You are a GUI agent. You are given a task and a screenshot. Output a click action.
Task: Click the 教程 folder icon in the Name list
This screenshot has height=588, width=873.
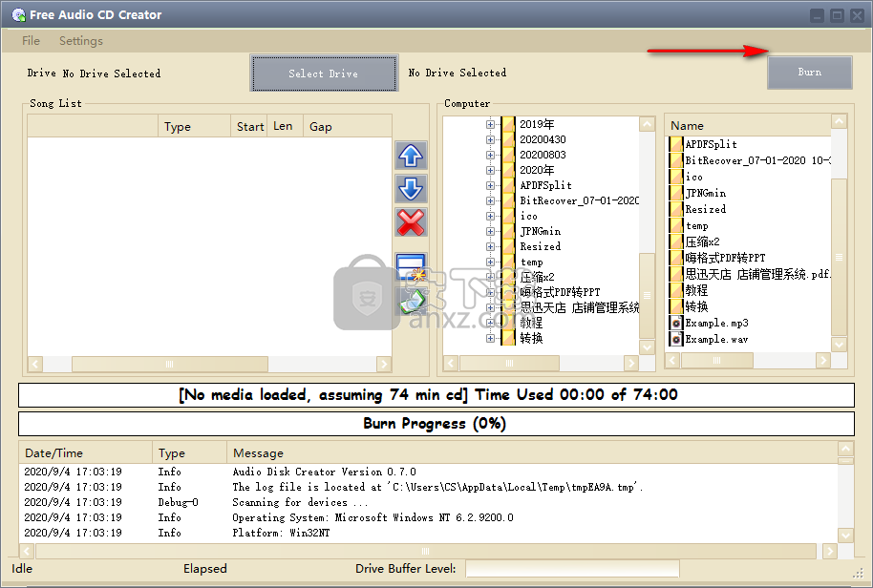point(676,290)
